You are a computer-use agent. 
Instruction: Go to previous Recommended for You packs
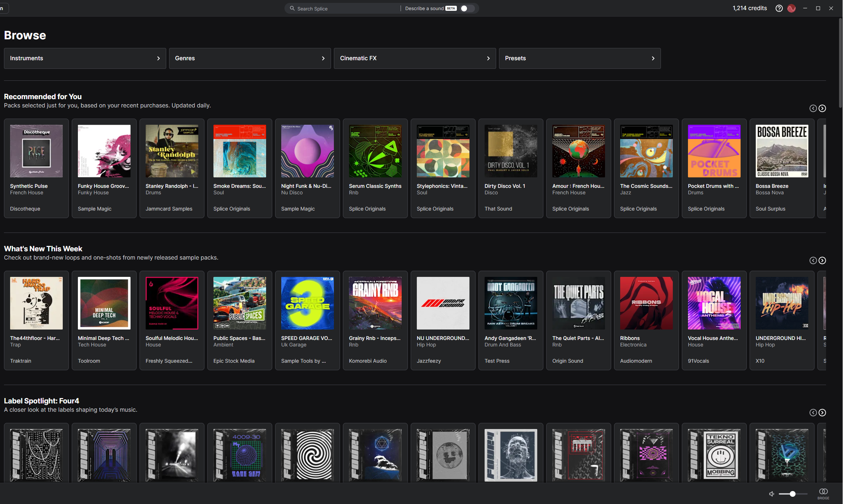813,108
